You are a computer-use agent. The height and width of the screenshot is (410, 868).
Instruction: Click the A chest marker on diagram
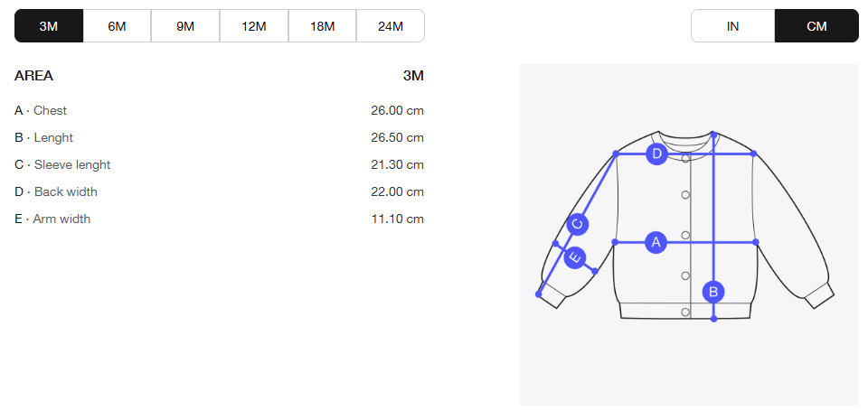657,242
